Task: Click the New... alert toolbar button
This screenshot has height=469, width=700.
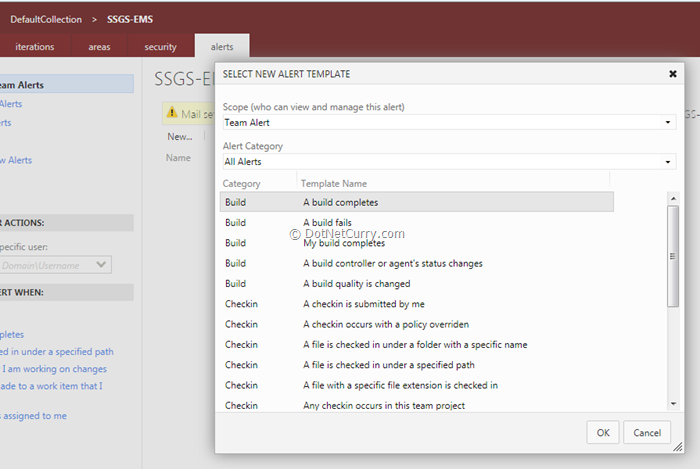Action: coord(180,137)
